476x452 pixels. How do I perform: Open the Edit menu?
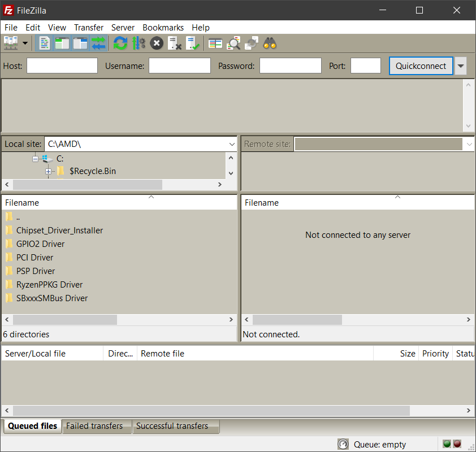coord(33,28)
